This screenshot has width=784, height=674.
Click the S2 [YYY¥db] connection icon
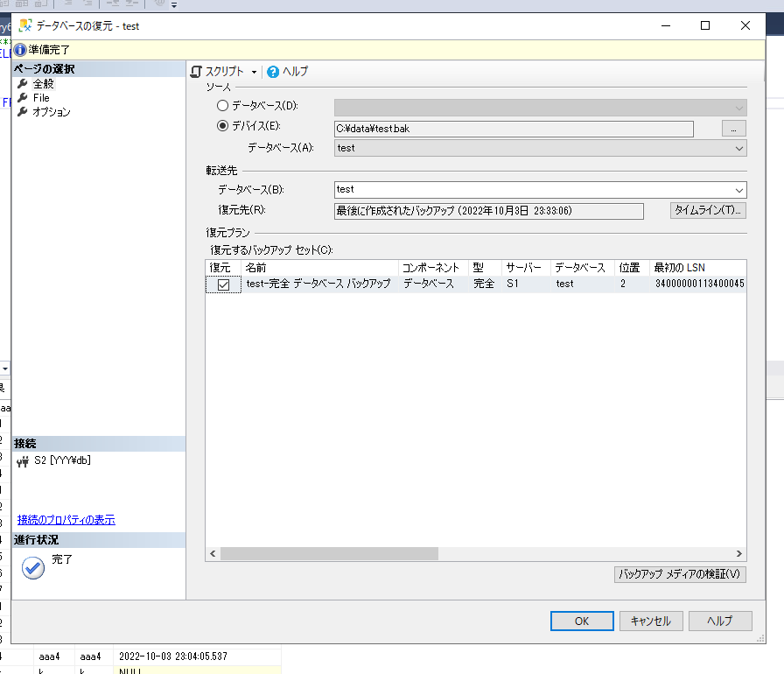(23, 461)
